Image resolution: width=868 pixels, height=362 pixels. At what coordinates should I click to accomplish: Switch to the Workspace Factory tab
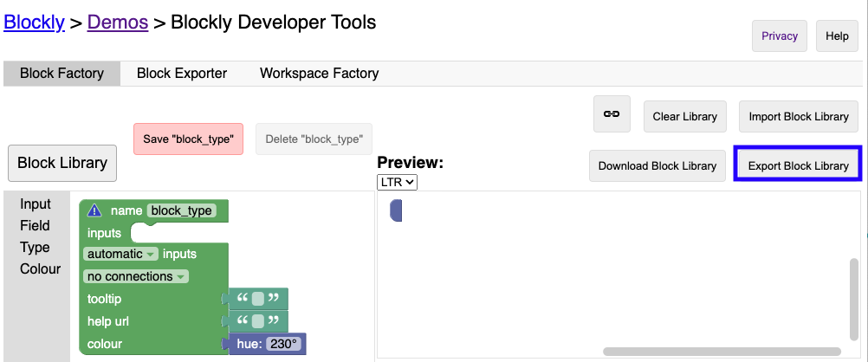(319, 74)
